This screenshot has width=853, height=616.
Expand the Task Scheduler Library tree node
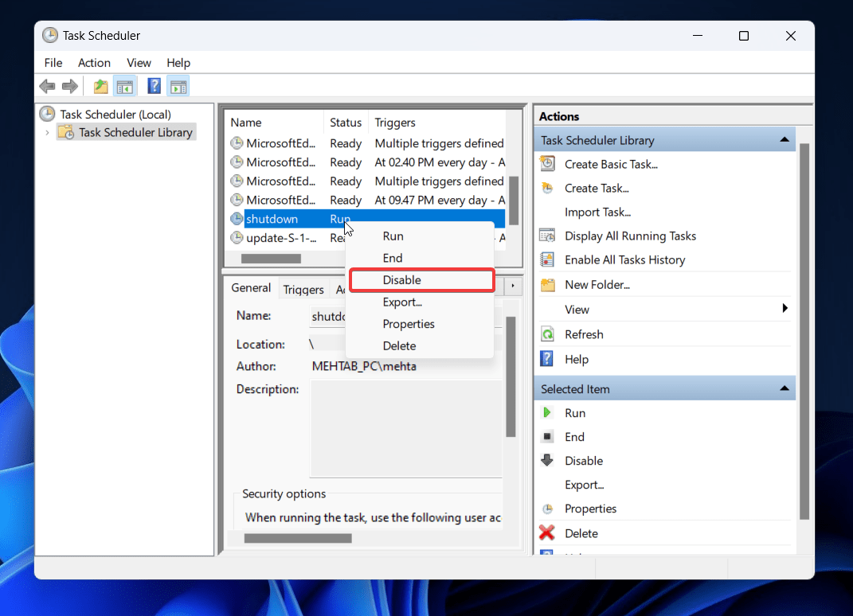[47, 132]
